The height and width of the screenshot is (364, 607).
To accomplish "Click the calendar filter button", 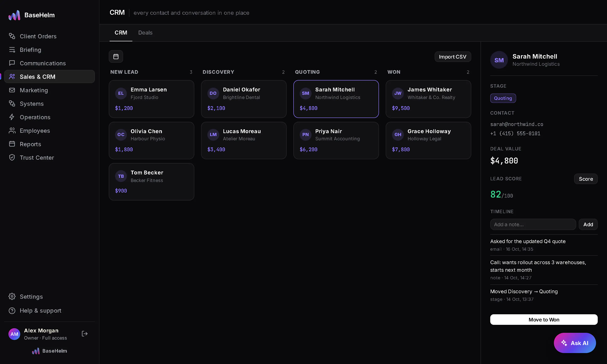I will pyautogui.click(x=116, y=57).
